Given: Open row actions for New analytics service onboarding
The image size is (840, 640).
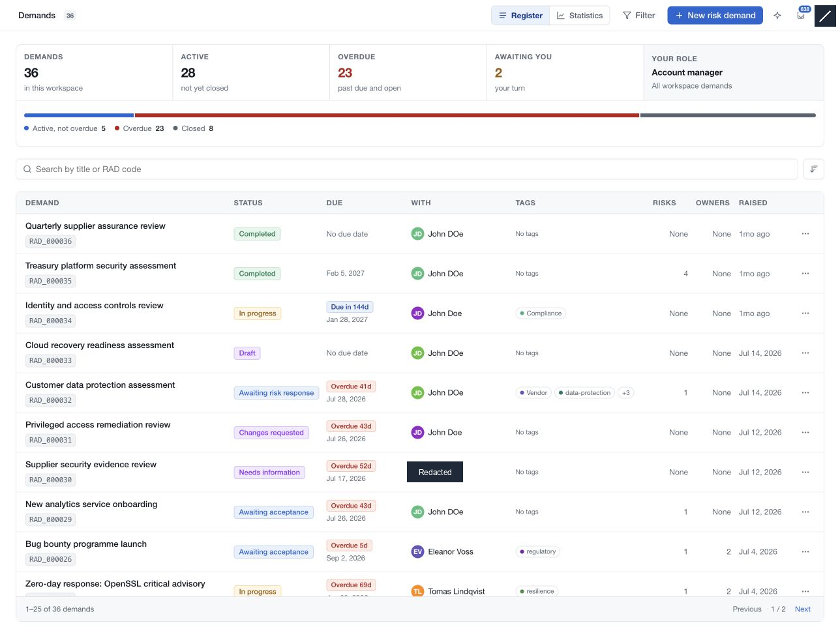Looking at the screenshot, I should [x=805, y=512].
